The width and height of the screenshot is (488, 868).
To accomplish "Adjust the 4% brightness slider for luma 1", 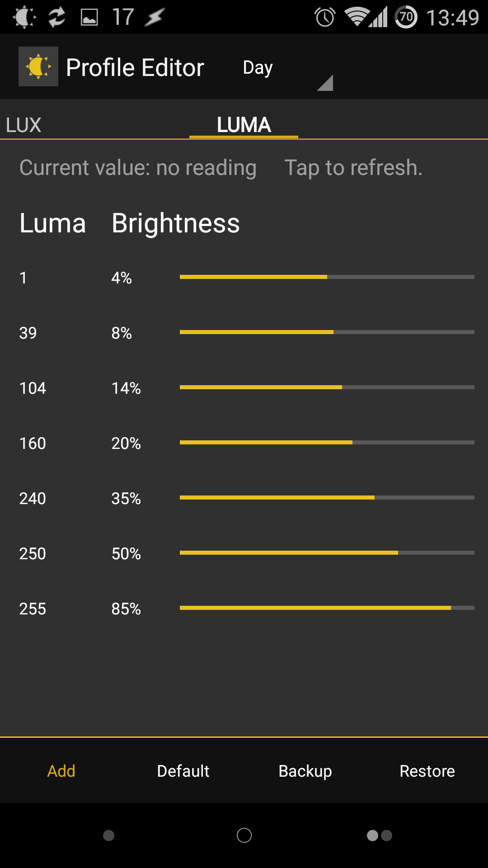I will (327, 277).
